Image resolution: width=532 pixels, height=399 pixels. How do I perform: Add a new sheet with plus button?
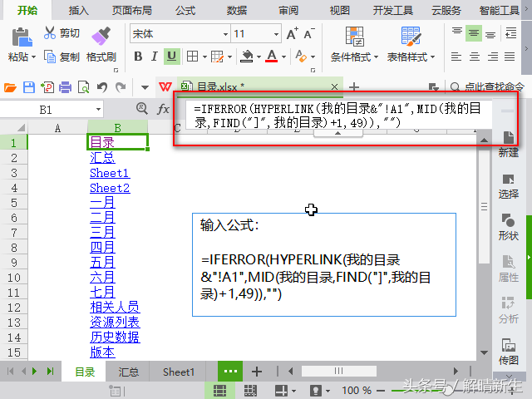tap(257, 372)
